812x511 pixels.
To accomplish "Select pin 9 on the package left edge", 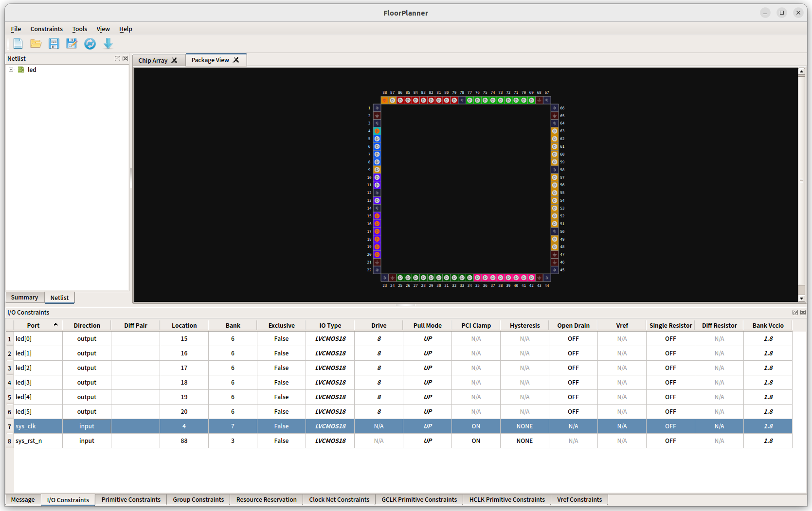I will click(377, 170).
